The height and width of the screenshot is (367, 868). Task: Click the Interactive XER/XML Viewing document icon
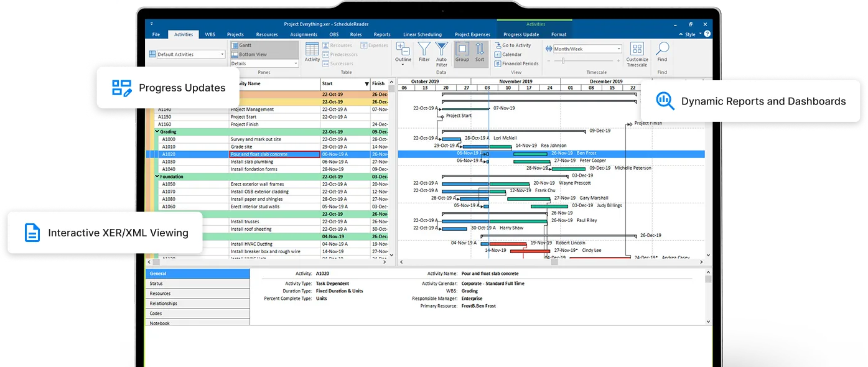[x=32, y=233]
